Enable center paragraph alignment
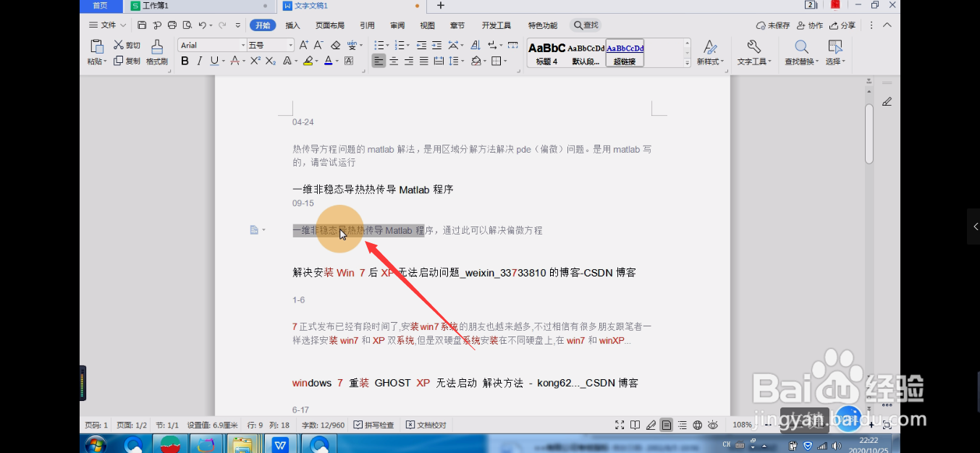This screenshot has width=980, height=453. [394, 61]
